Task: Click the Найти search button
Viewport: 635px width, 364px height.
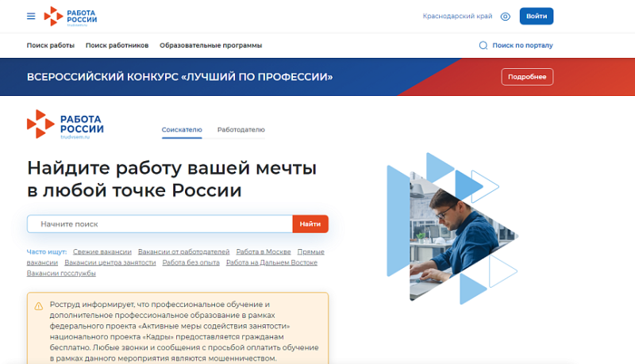Action: [310, 224]
